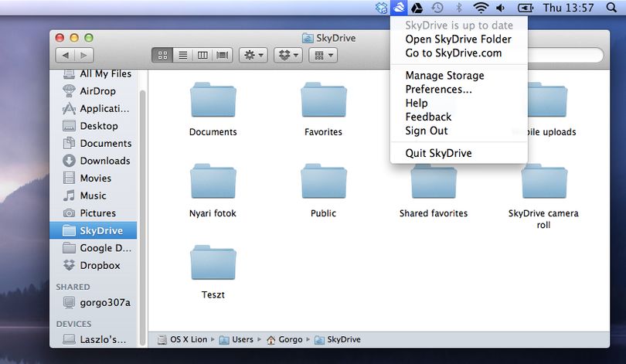Click the Bluetooth menu bar icon

pyautogui.click(x=459, y=8)
